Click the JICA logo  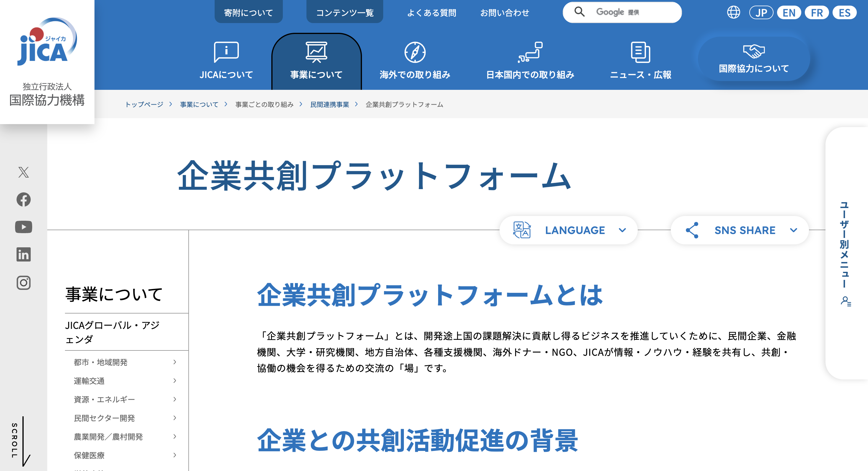(x=47, y=41)
